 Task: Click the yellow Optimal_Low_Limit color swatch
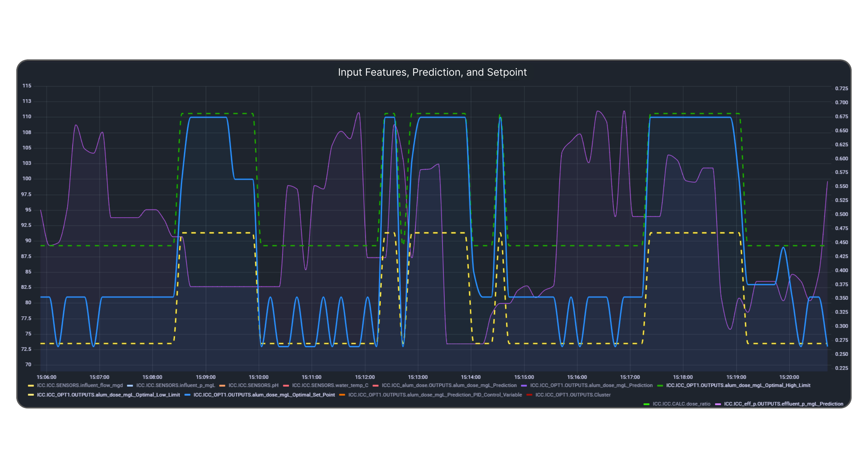(31, 395)
